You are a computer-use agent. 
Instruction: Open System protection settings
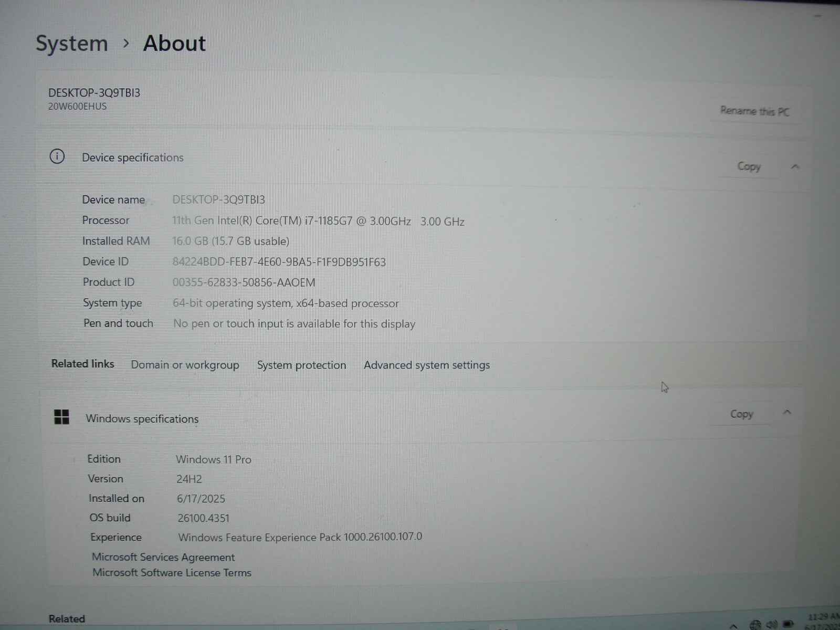301,365
